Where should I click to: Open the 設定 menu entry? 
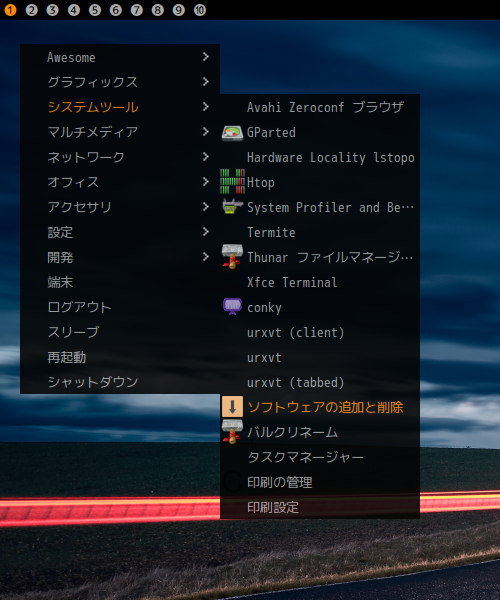120,232
